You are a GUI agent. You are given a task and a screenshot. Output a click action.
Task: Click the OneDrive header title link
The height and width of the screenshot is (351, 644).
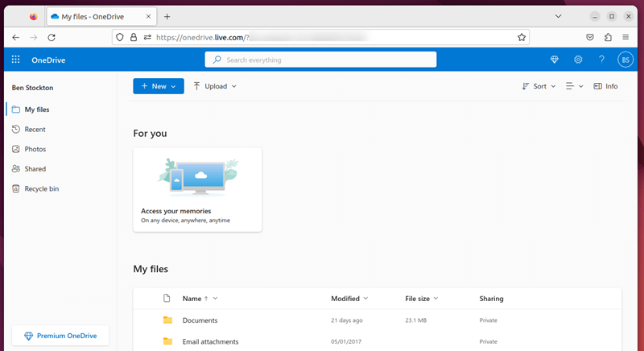(48, 60)
